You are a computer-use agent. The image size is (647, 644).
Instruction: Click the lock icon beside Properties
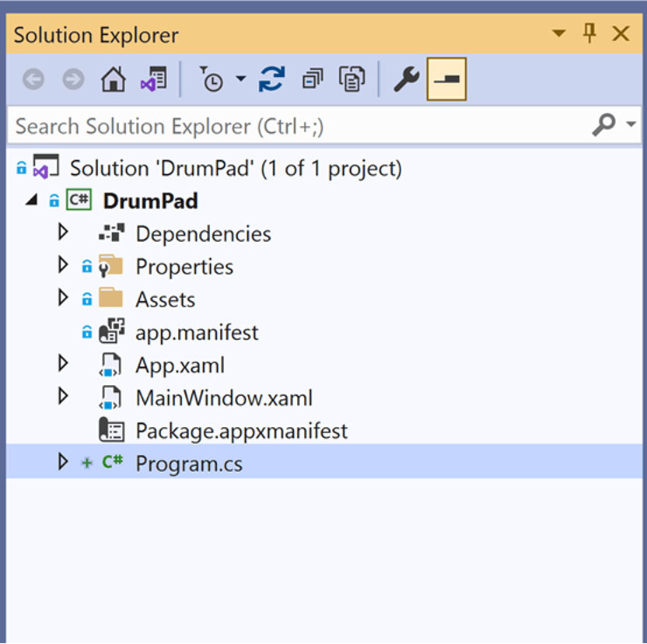tap(86, 266)
